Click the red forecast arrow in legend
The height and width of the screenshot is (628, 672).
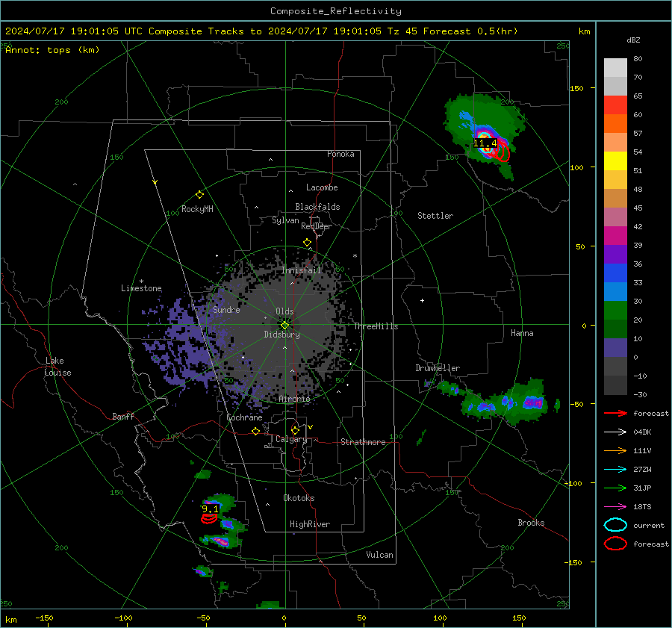(615, 413)
